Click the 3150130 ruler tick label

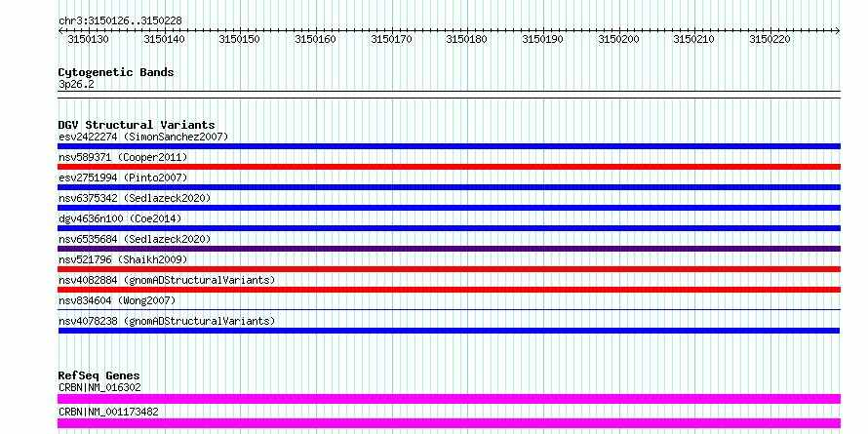point(88,39)
